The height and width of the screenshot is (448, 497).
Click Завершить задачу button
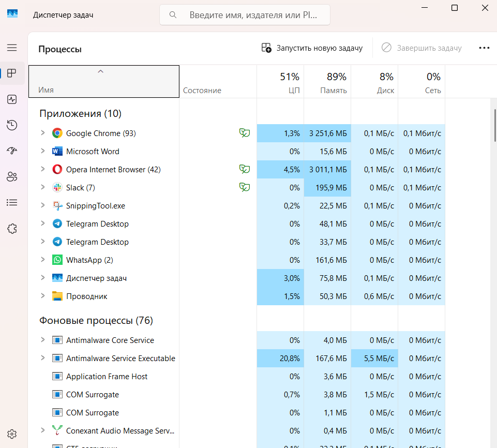(421, 48)
